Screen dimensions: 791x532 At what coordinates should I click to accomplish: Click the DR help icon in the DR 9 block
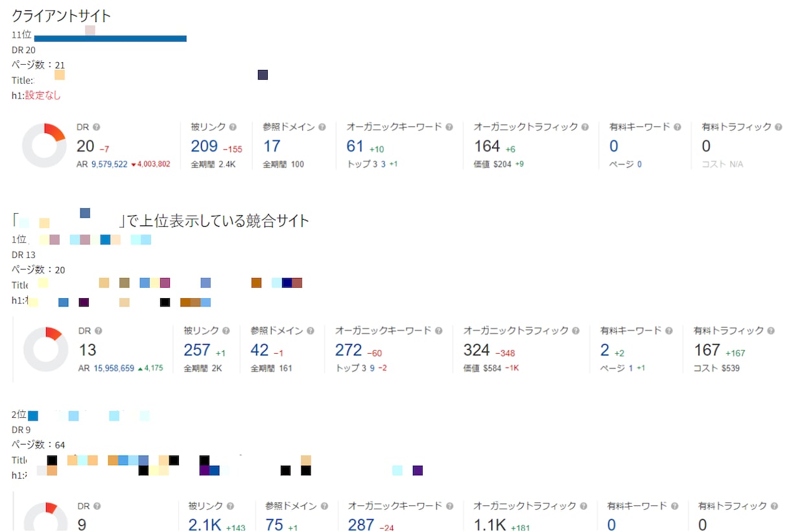coord(97,507)
